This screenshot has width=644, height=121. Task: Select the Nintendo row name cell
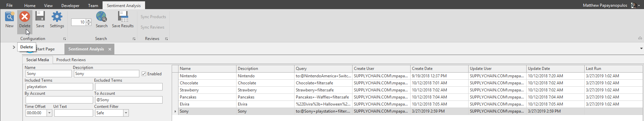207,76
